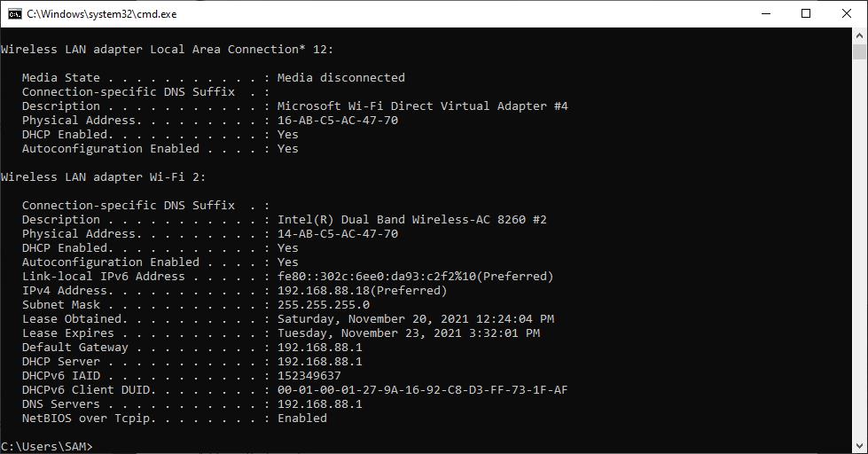Click the Wireless LAN adapter Wi-Fi 2 heading
The height and width of the screenshot is (454, 868).
tap(103, 177)
